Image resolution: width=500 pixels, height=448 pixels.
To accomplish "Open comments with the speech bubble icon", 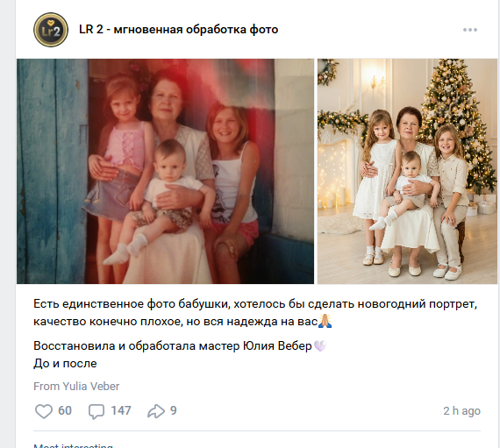I will 96,411.
